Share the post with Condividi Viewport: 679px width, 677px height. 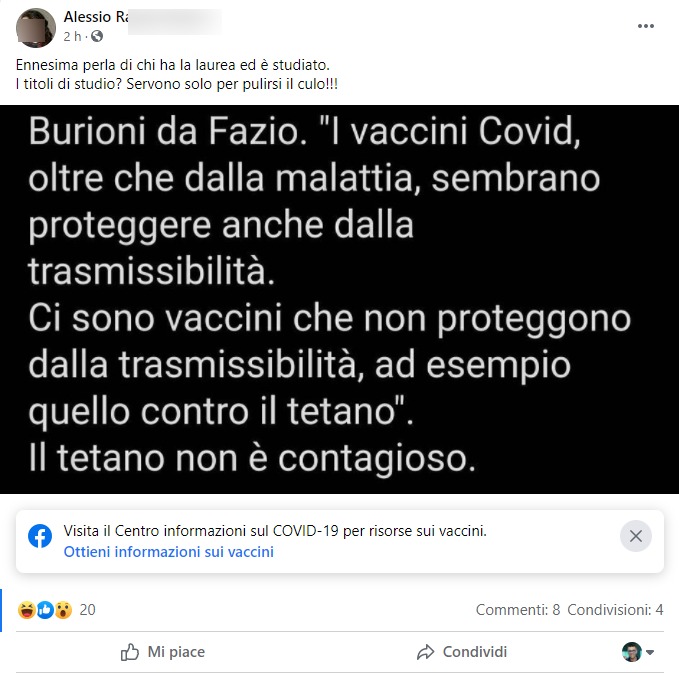tap(462, 652)
